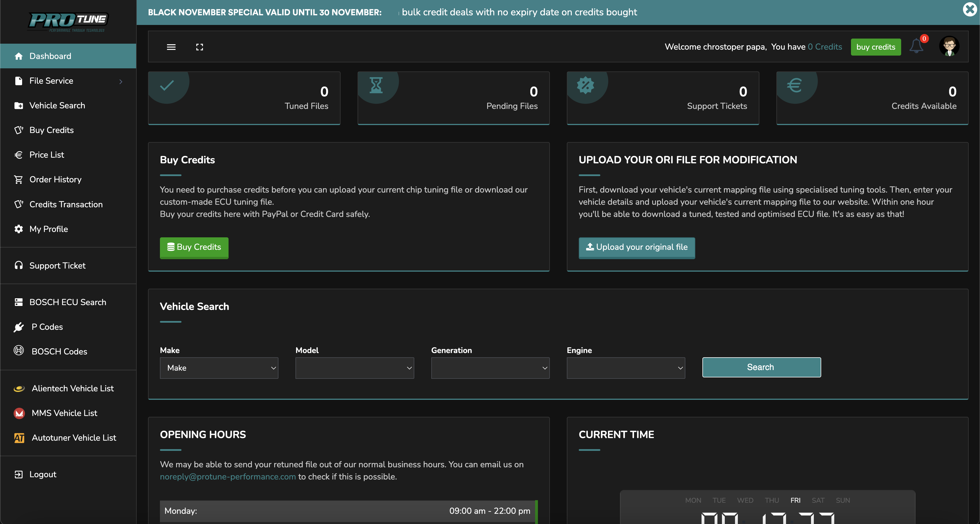Open the notifications bell
Screen dimensions: 980x524
[x=916, y=47]
